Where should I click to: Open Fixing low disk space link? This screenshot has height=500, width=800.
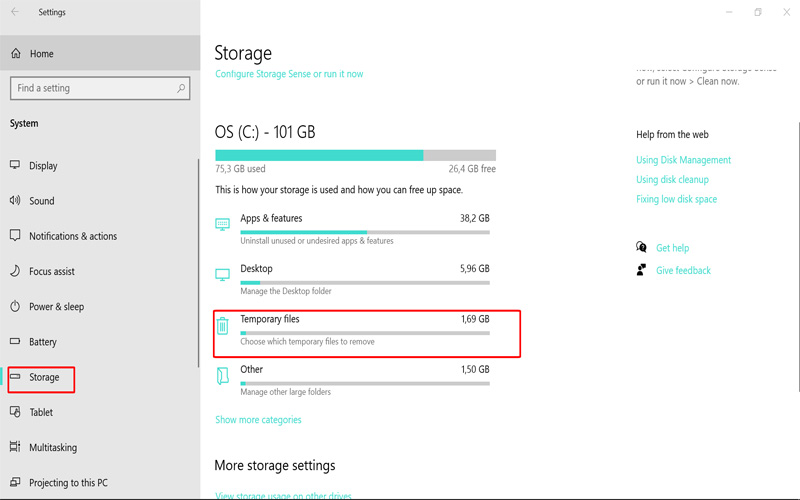click(676, 199)
